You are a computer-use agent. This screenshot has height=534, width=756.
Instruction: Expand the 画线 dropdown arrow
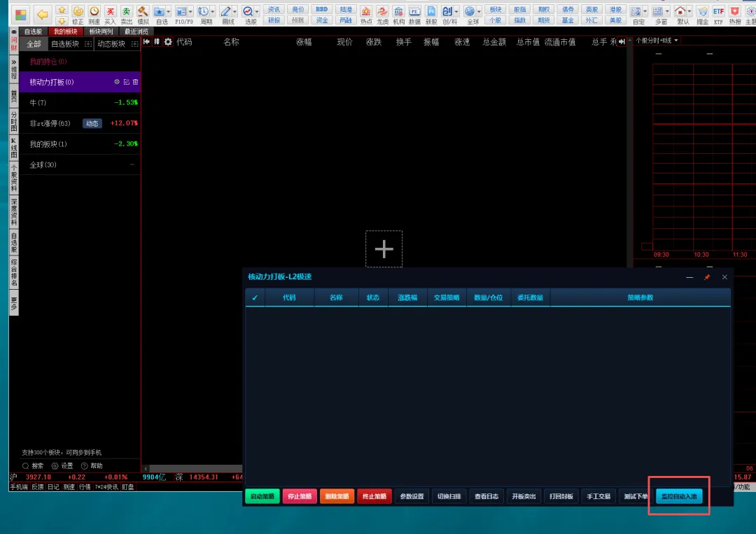pyautogui.click(x=234, y=12)
